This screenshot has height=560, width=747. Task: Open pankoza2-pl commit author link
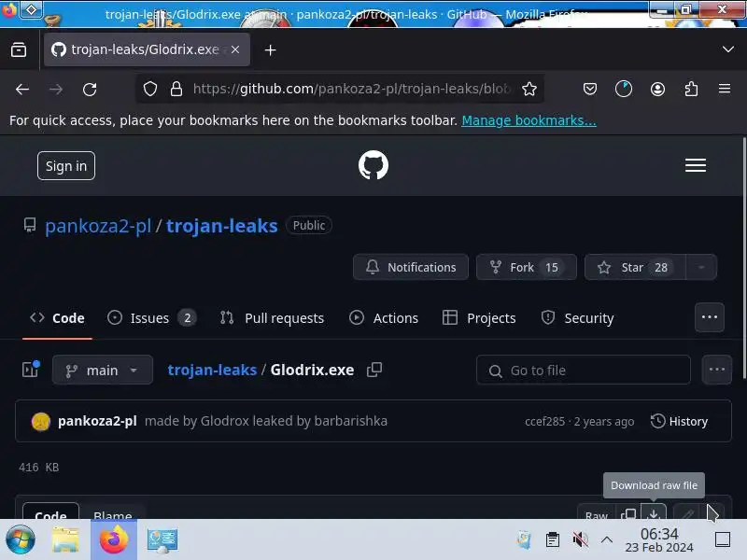click(97, 421)
